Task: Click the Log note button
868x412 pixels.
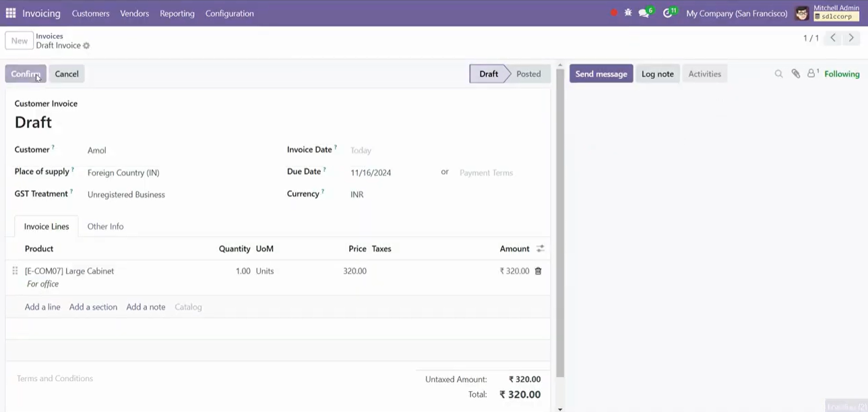Action: 658,74
